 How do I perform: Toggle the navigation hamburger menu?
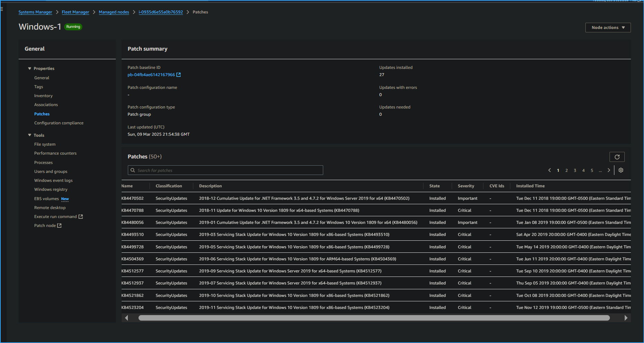pos(3,9)
